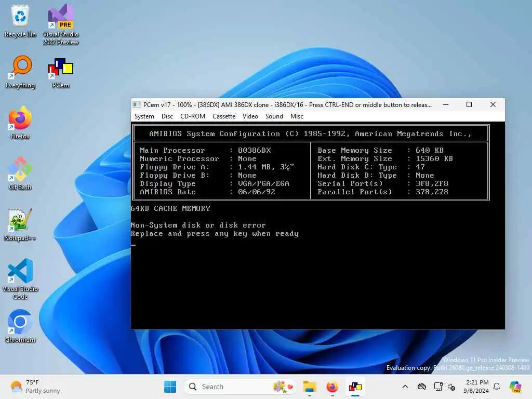This screenshot has height=399, width=532.
Task: Select the Everything search desktop icon
Action: (x=20, y=72)
